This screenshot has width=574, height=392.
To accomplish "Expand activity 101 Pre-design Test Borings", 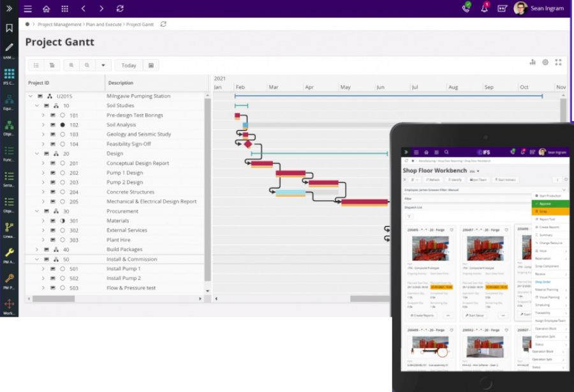I will pos(43,115).
